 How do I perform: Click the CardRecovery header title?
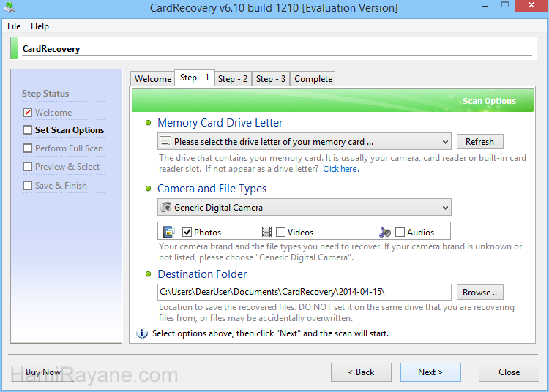click(x=51, y=48)
